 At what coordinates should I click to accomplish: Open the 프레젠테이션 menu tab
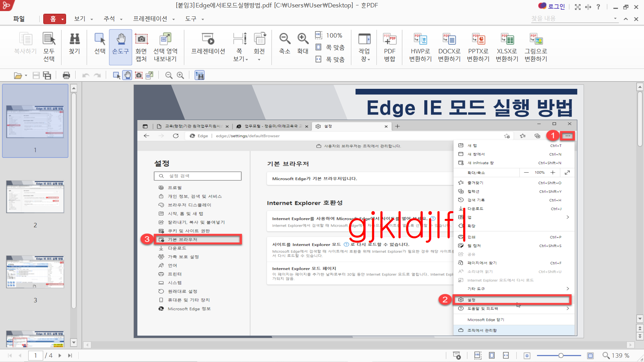pos(150,19)
